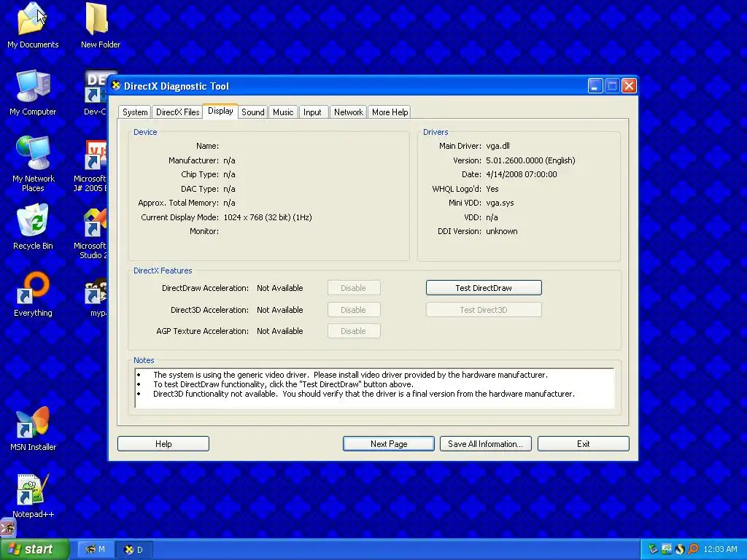Click the network connection tray icon

[x=667, y=549]
